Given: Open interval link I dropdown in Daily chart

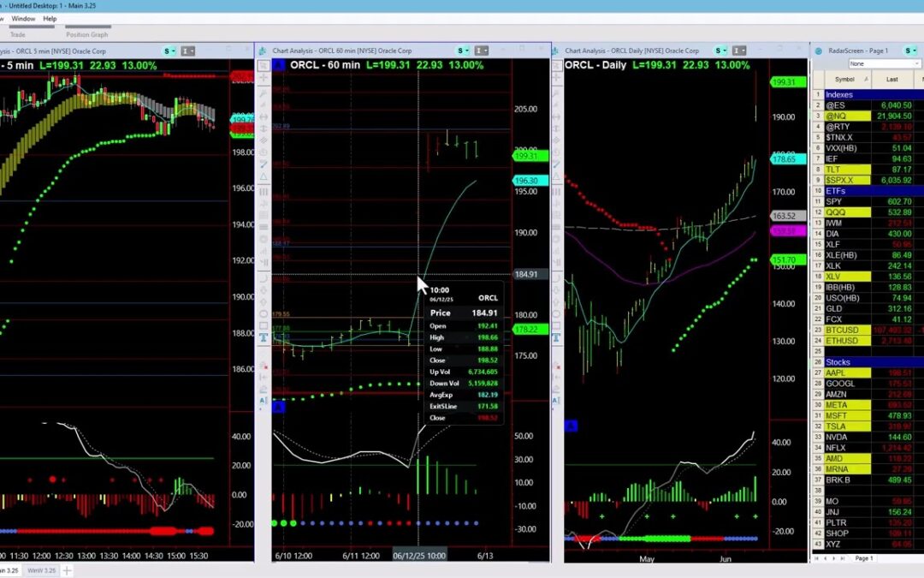Looking at the screenshot, I should 739,51.
